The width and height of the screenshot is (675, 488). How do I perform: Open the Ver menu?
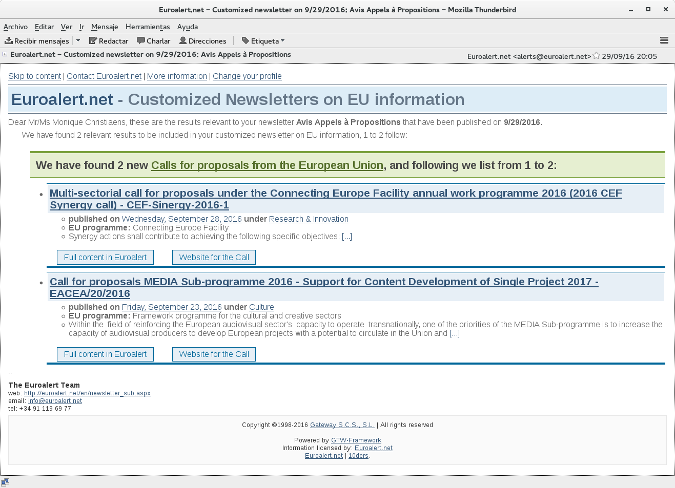click(66, 27)
